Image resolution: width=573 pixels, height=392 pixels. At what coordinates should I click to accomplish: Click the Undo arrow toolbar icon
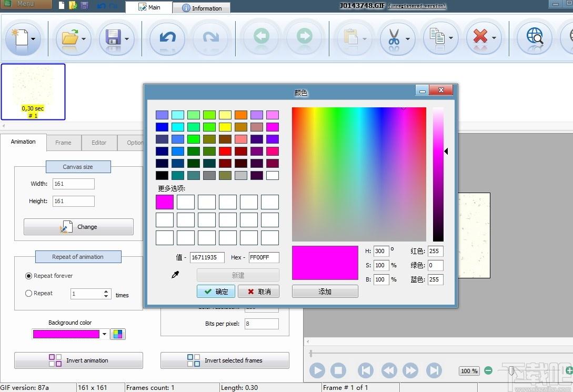tap(168, 37)
